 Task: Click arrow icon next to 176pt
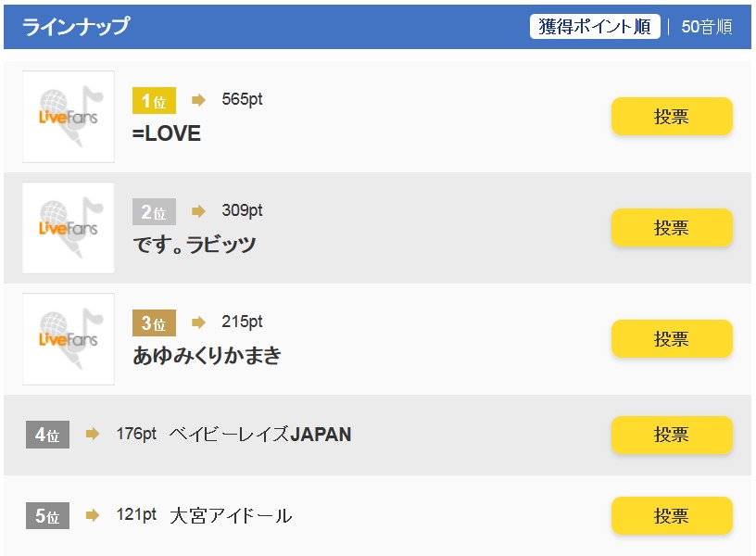coord(92,434)
